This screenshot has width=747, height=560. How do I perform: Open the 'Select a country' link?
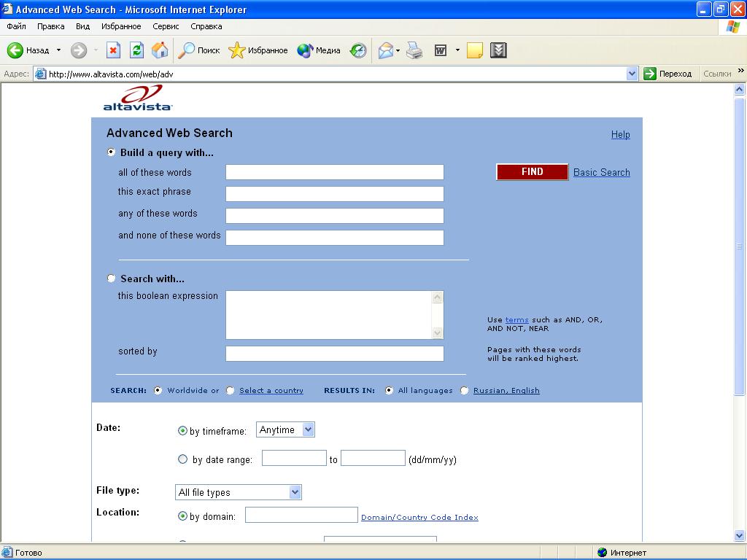pyautogui.click(x=271, y=391)
